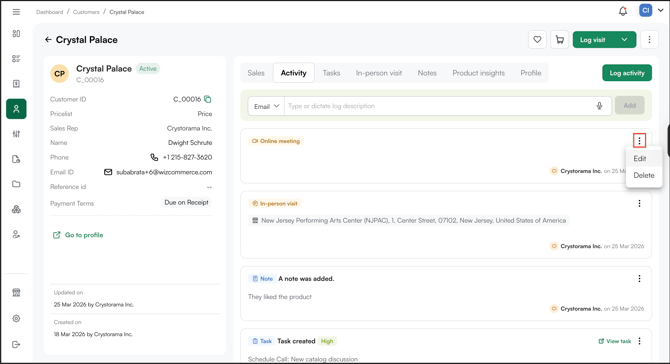Viewport: 670px width, 364px height.
Task: Open the Notes tab
Action: [427, 73]
